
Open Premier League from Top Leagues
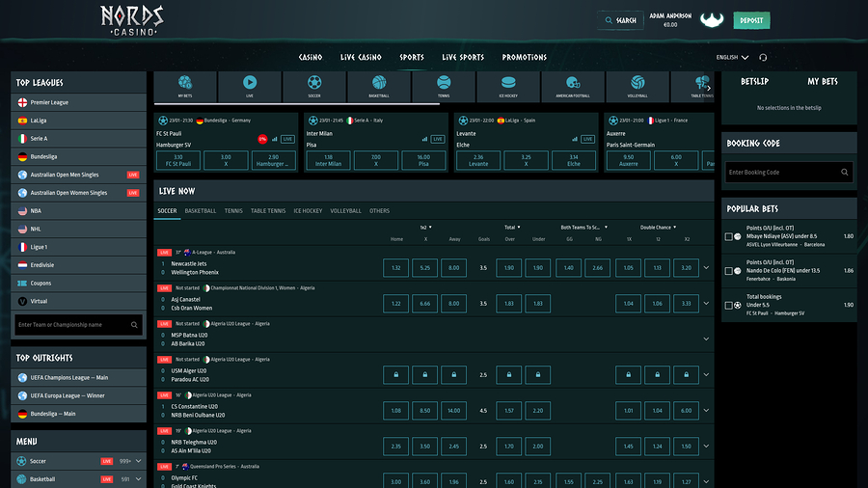coord(79,102)
